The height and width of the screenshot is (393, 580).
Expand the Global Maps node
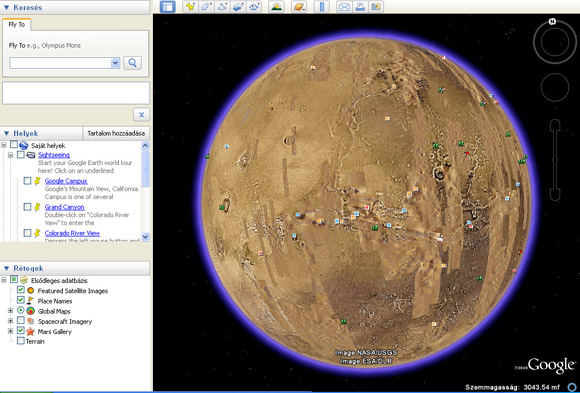click(11, 311)
